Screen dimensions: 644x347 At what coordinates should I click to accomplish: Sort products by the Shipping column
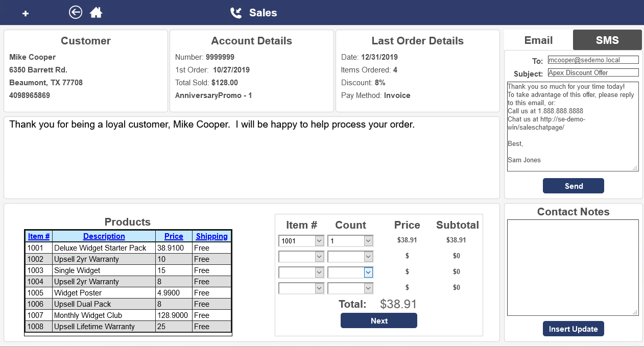click(x=212, y=236)
